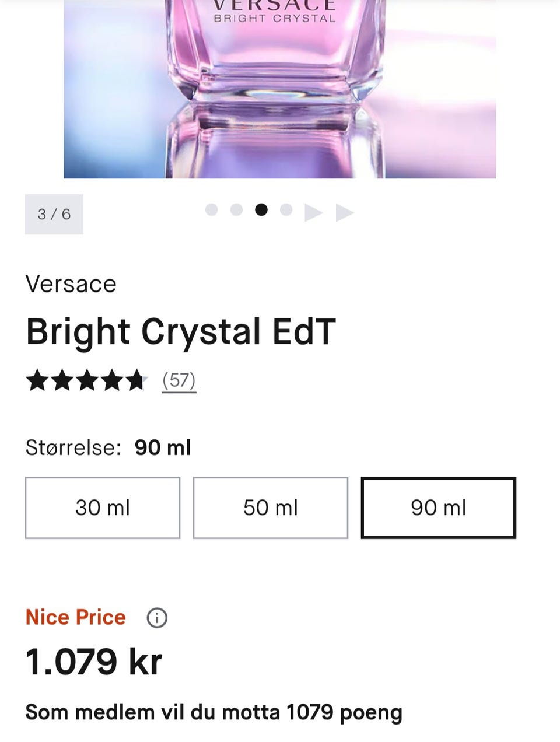Jump to the second carousel dot
The image size is (560, 742).
click(x=236, y=209)
